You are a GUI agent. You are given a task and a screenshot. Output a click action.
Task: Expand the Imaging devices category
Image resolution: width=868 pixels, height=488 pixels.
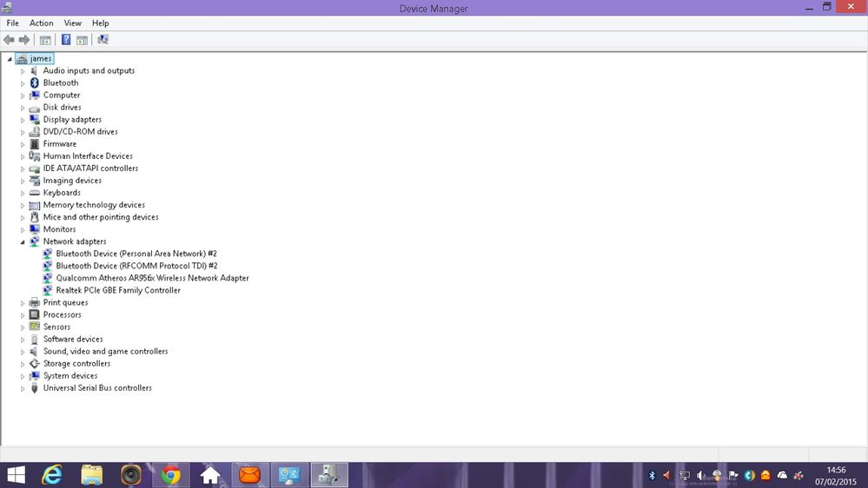[23, 181]
